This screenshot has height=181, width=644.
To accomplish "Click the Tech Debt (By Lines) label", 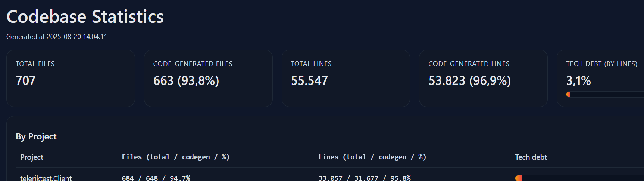I will pos(602,64).
